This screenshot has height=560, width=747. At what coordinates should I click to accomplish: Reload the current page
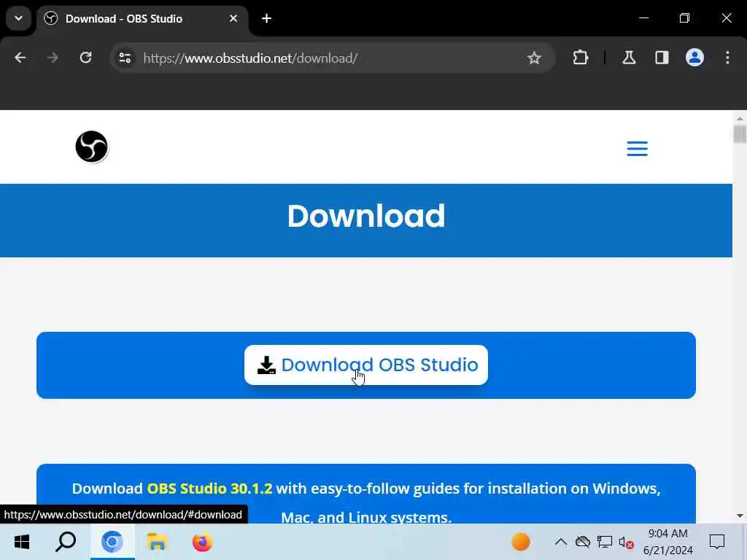coord(86,58)
